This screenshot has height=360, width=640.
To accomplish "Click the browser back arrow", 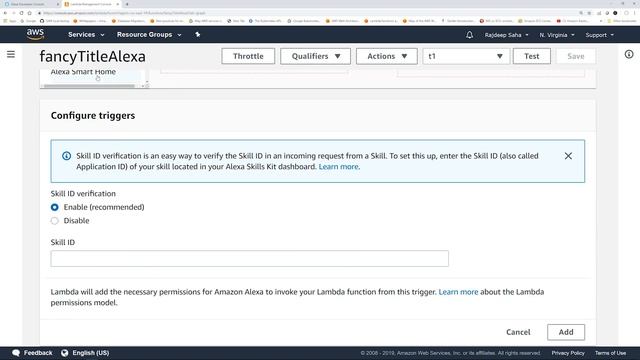I will [5, 13].
